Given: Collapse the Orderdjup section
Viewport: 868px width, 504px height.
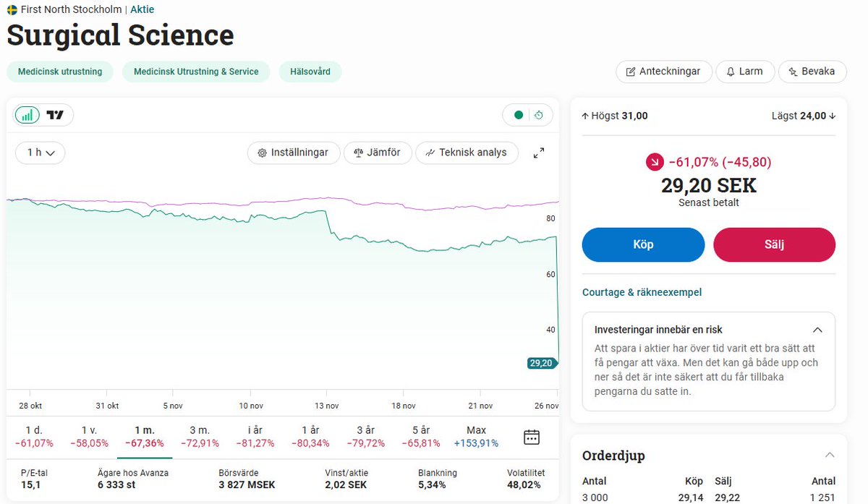Looking at the screenshot, I should click(x=830, y=456).
